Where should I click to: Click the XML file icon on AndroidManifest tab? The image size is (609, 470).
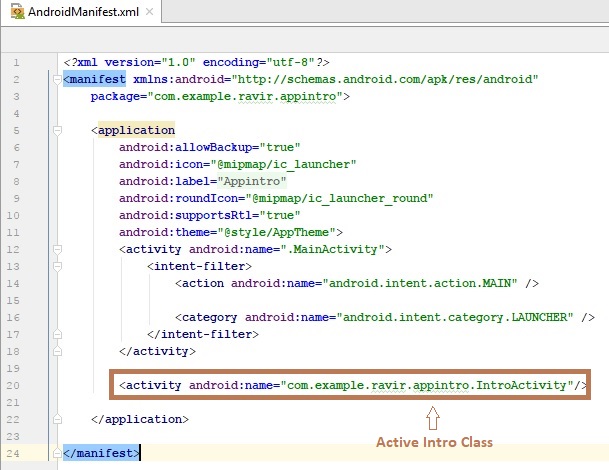pos(17,12)
